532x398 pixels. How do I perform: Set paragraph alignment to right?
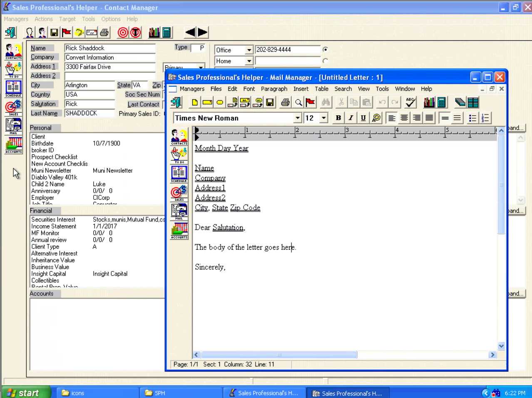click(x=416, y=118)
